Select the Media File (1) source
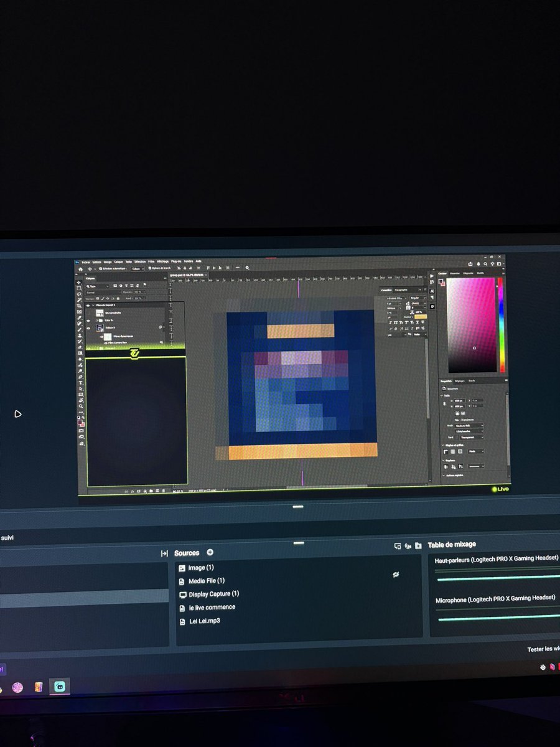 207,581
